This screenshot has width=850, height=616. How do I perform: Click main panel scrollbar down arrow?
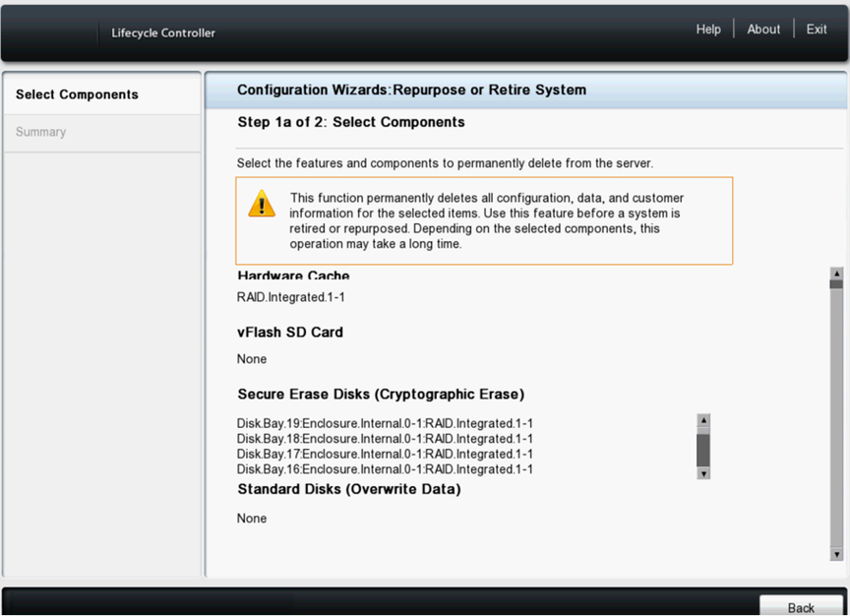tap(836, 554)
